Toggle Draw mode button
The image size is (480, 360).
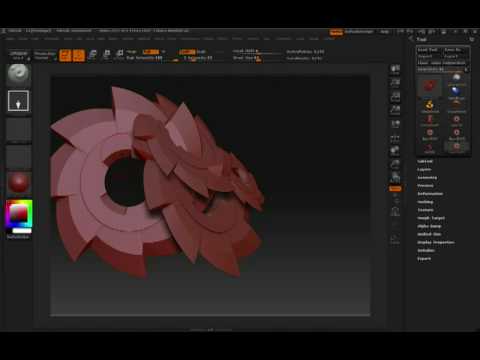pyautogui.click(x=79, y=55)
